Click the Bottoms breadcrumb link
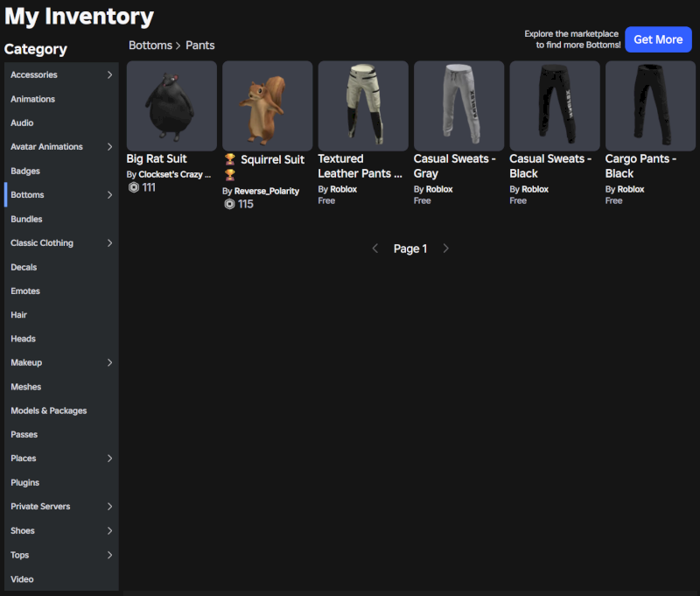Screen dimensions: 700x596 tap(150, 46)
